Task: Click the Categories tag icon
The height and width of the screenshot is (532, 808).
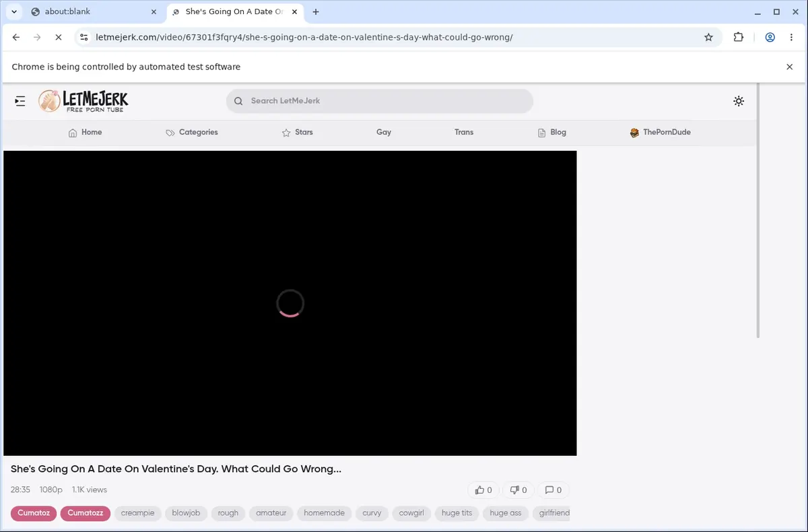Action: (170, 133)
